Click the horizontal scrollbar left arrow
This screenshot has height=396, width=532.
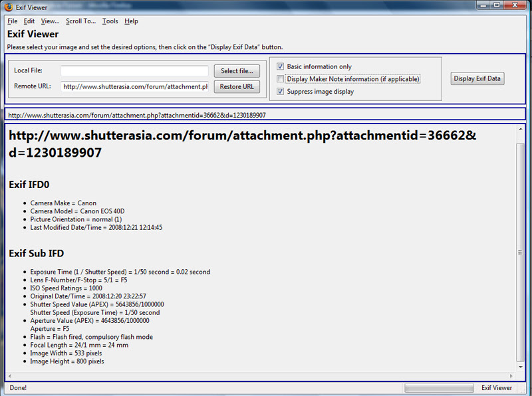click(9, 376)
